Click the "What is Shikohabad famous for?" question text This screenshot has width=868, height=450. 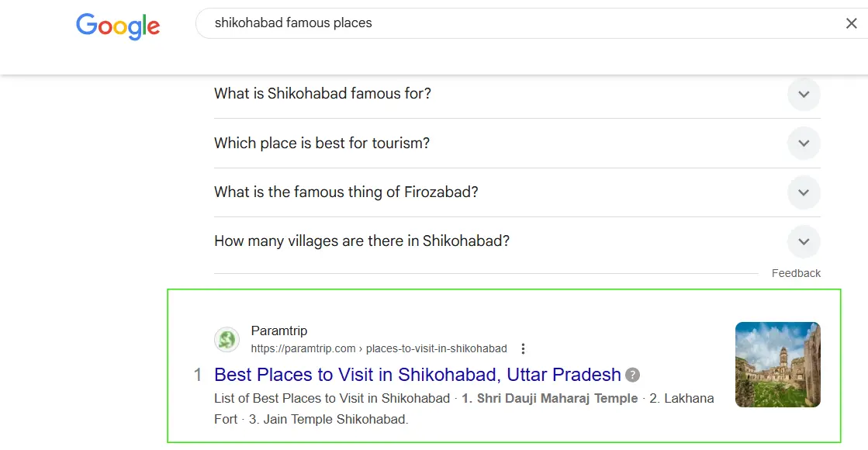323,94
